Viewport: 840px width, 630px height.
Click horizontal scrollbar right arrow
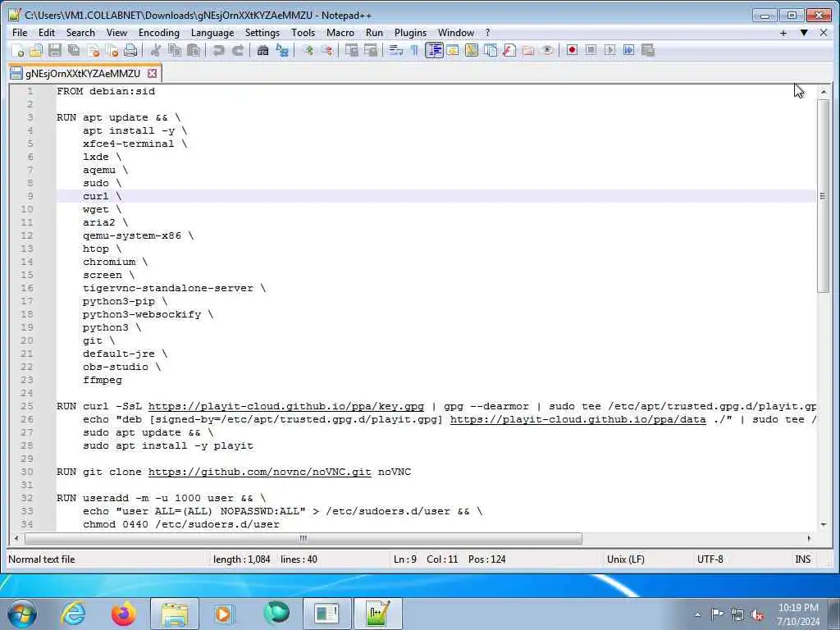pos(809,538)
